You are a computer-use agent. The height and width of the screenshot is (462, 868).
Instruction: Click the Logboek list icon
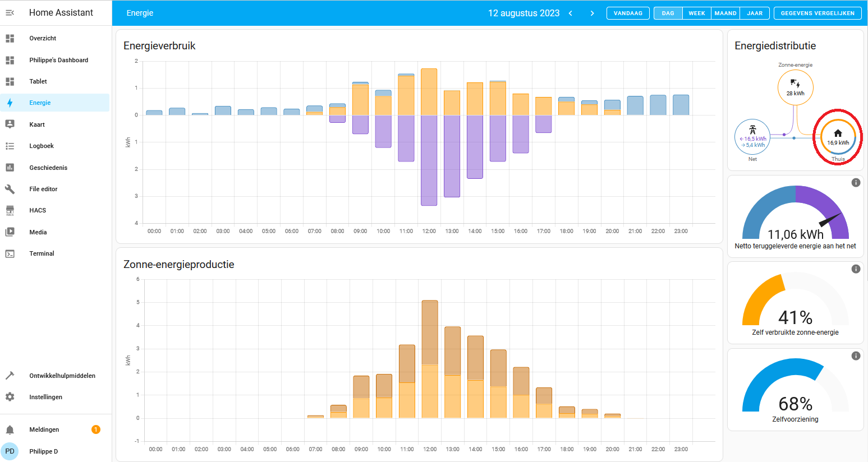[x=10, y=146]
